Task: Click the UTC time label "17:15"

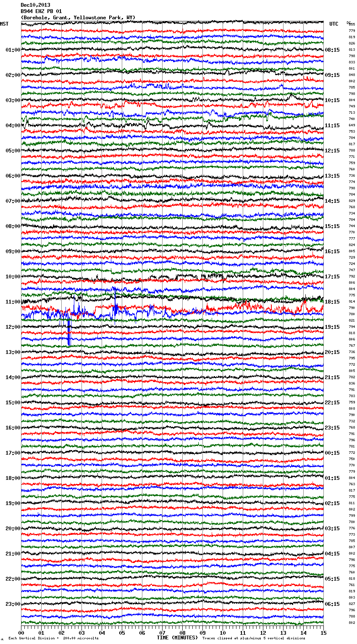Action: [332, 277]
